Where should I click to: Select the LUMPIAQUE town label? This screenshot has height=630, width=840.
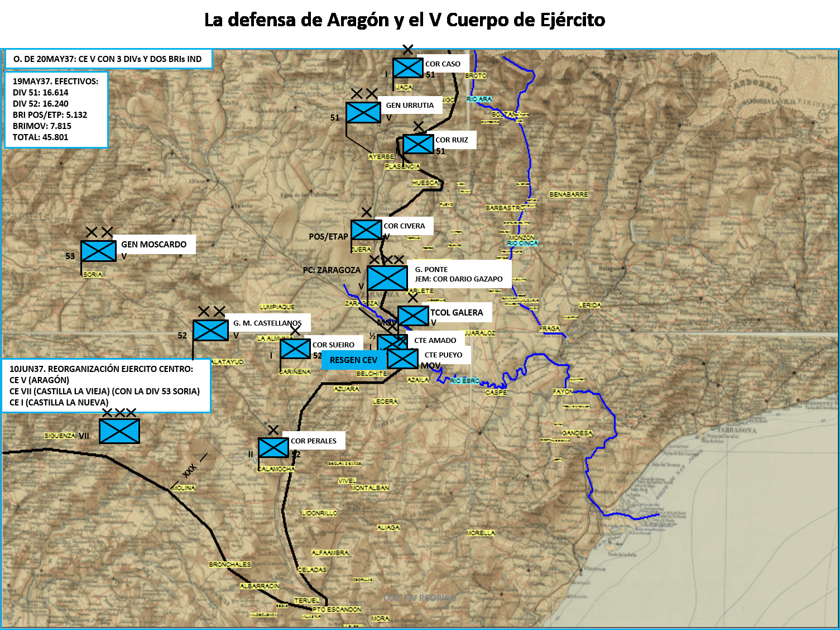(277, 307)
